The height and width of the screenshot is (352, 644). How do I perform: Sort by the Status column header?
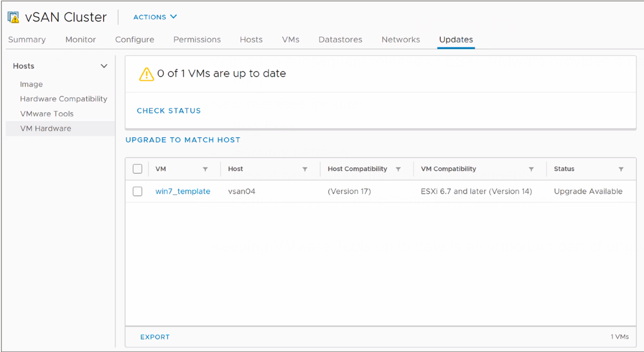[564, 169]
